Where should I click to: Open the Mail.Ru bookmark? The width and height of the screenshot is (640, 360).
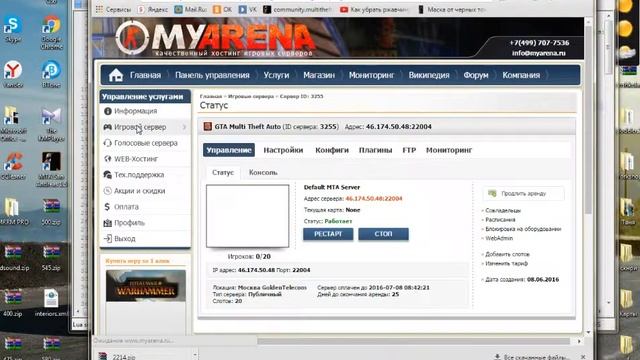coord(190,9)
